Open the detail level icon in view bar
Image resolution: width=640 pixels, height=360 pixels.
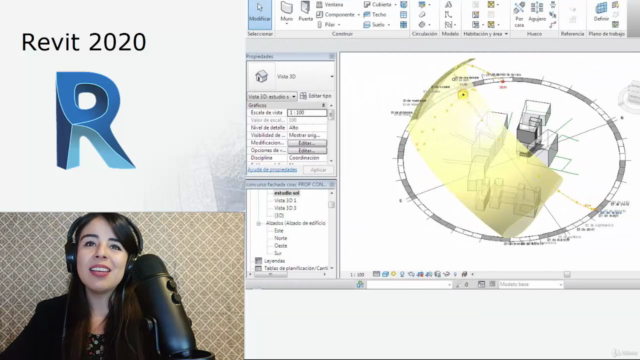[376, 274]
